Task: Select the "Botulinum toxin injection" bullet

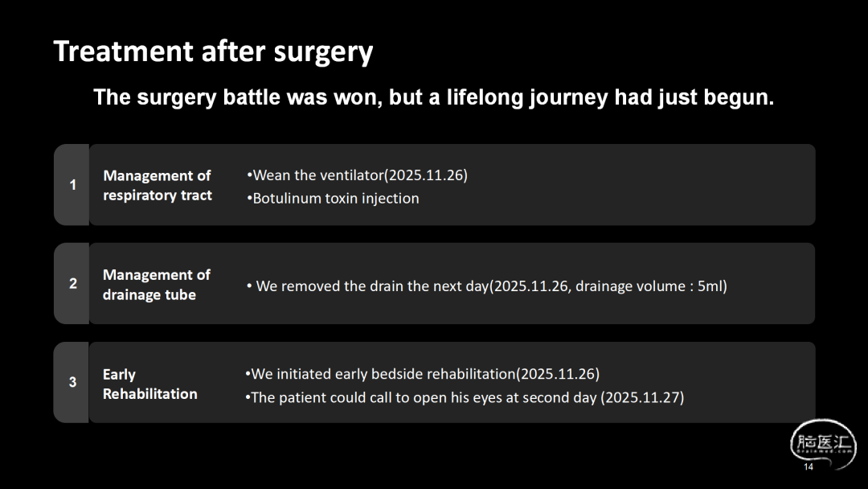Action: (x=333, y=198)
